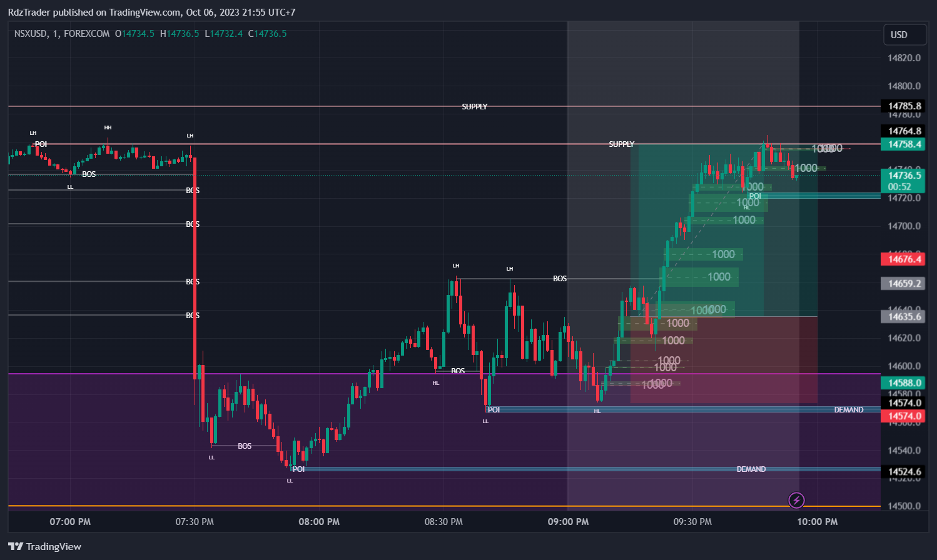937x560 pixels.
Task: Click the 10:00 PM time label
Action: tap(818, 522)
